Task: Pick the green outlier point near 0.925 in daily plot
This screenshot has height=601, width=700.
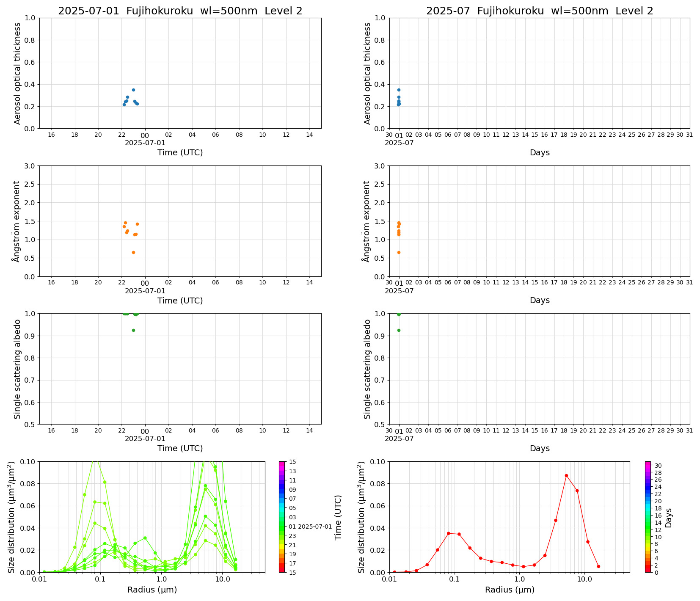Action: click(133, 330)
